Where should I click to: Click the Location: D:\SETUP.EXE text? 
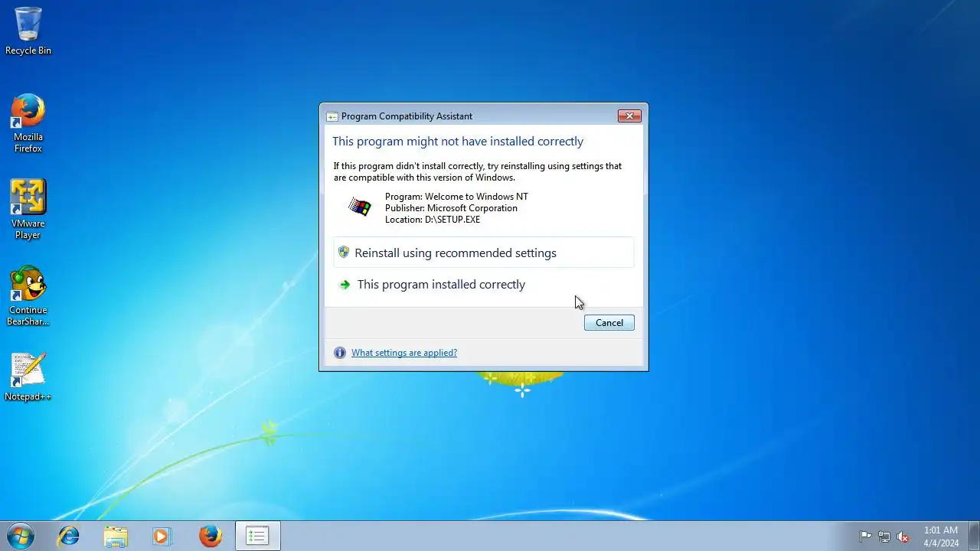(x=433, y=220)
